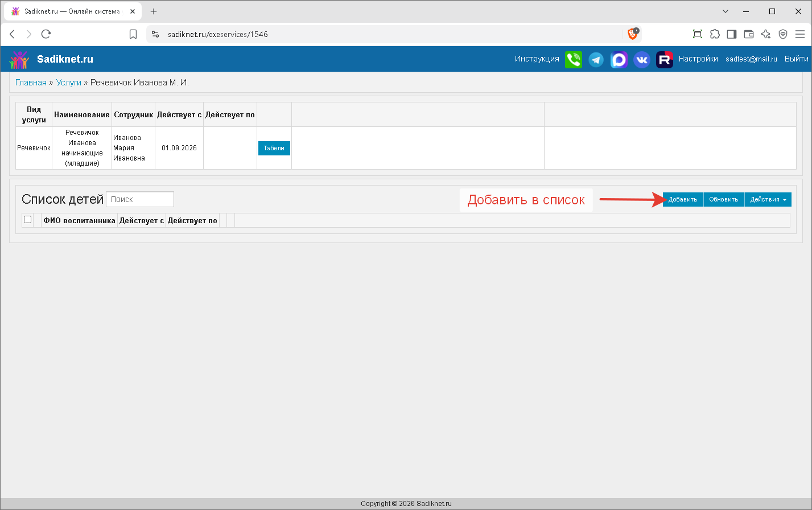Follow the Главная breadcrumb link

click(31, 83)
